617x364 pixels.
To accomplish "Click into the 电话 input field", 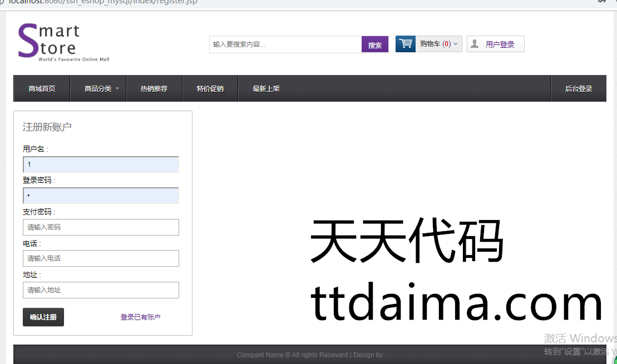I will pyautogui.click(x=101, y=258).
